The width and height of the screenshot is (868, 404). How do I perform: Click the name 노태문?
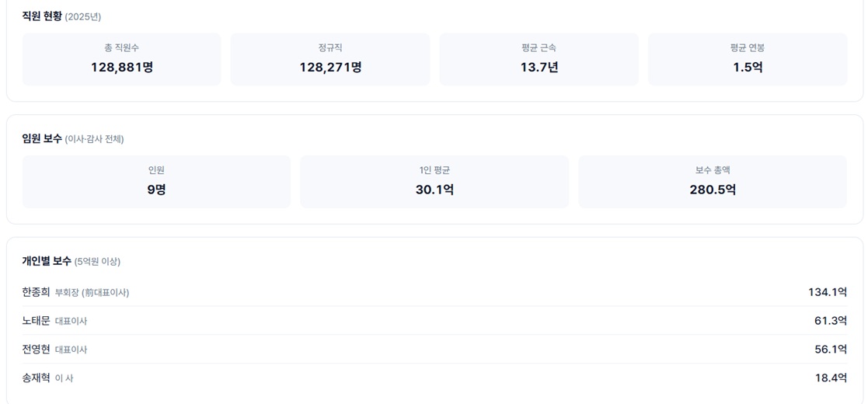[x=36, y=320]
